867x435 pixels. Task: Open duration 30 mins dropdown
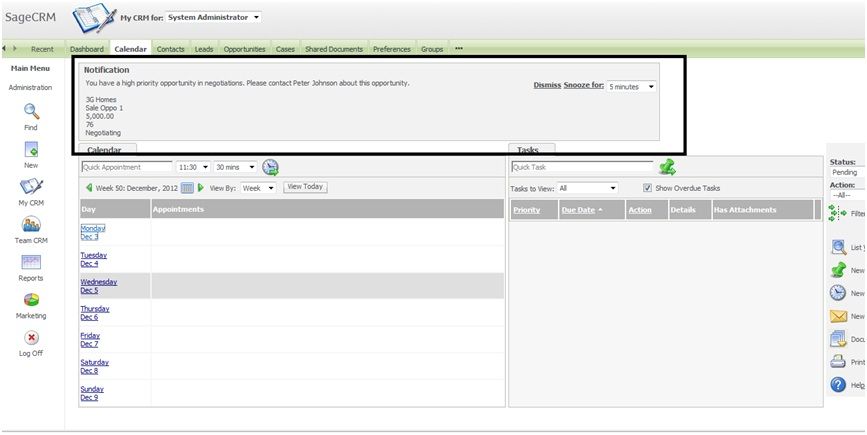(236, 167)
